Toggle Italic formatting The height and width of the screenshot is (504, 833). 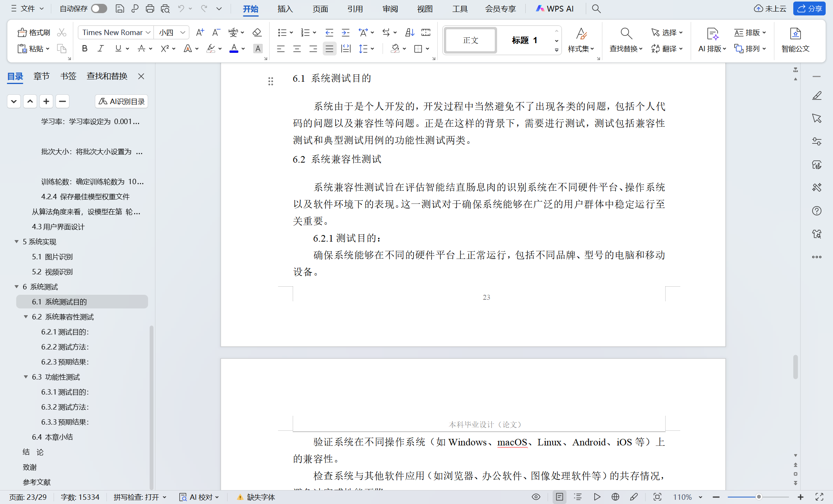(101, 49)
